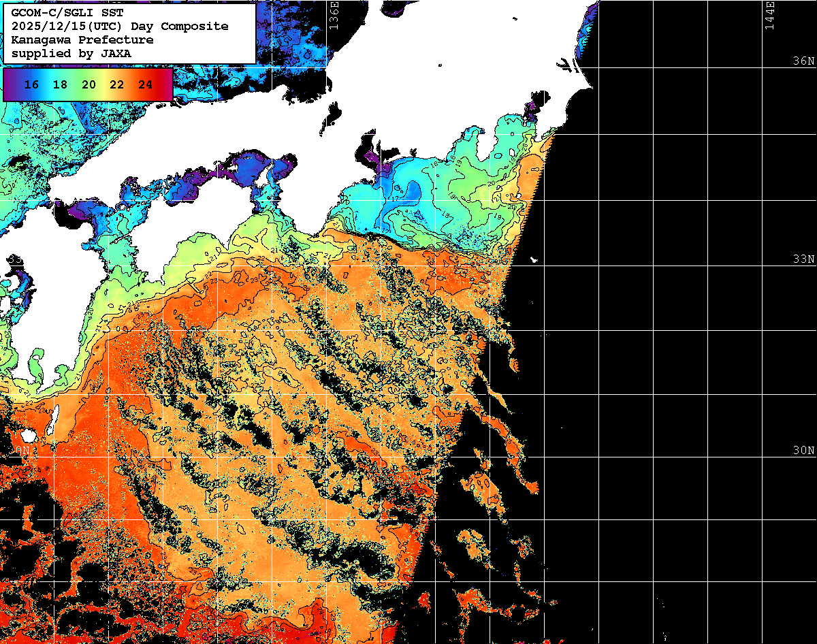Pick the 20 value on the color legend

coord(88,85)
